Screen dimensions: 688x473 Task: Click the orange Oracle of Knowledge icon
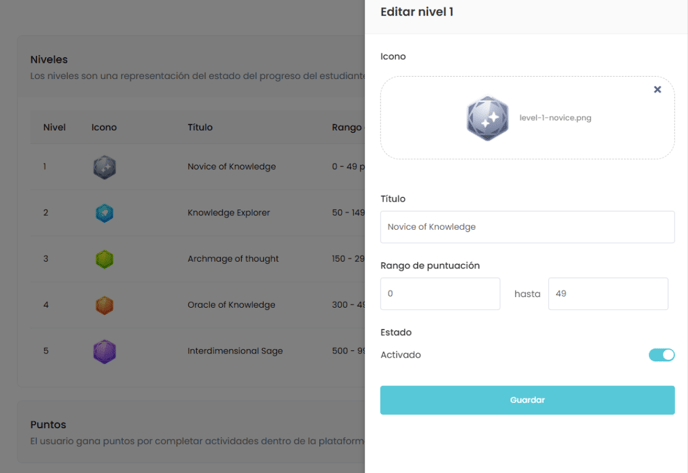(x=104, y=305)
